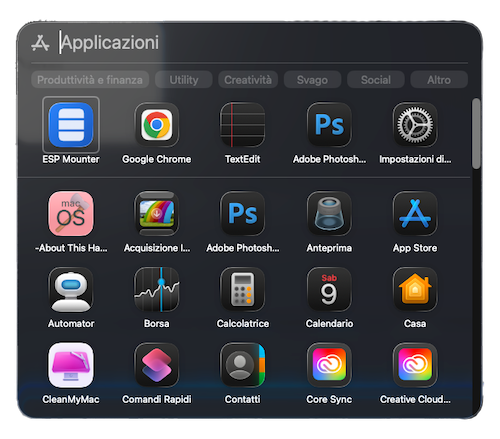Launch App Store
Viewport: 500px width, 439px height.
(x=415, y=214)
